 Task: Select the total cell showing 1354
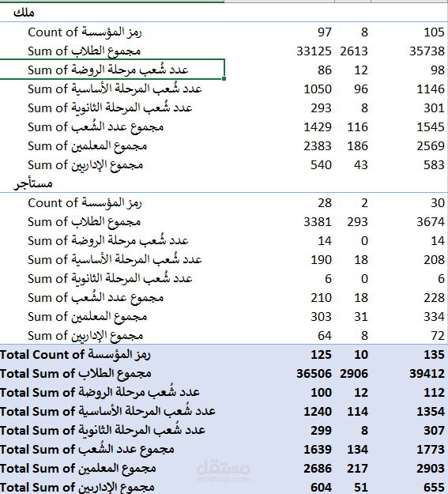click(431, 412)
